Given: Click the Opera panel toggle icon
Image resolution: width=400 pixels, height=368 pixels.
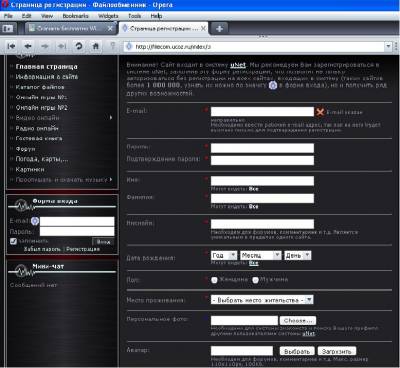Looking at the screenshot, I should tap(7, 28).
